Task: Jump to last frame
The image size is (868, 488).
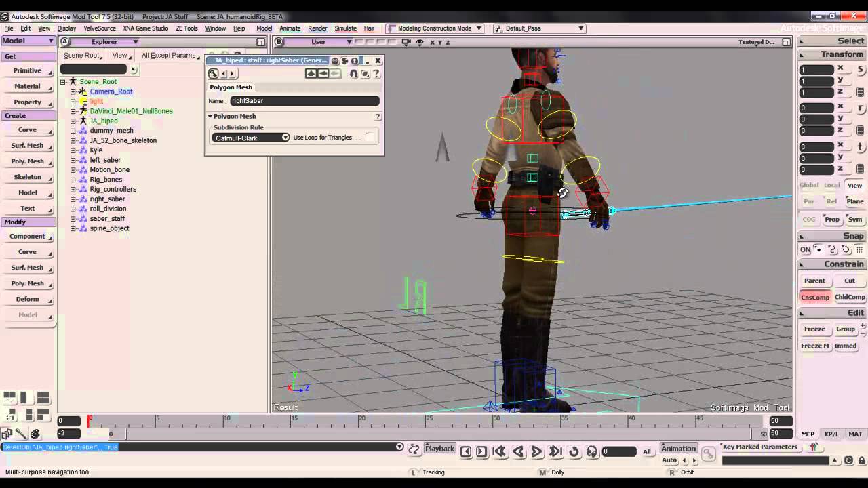Action: [x=555, y=451]
